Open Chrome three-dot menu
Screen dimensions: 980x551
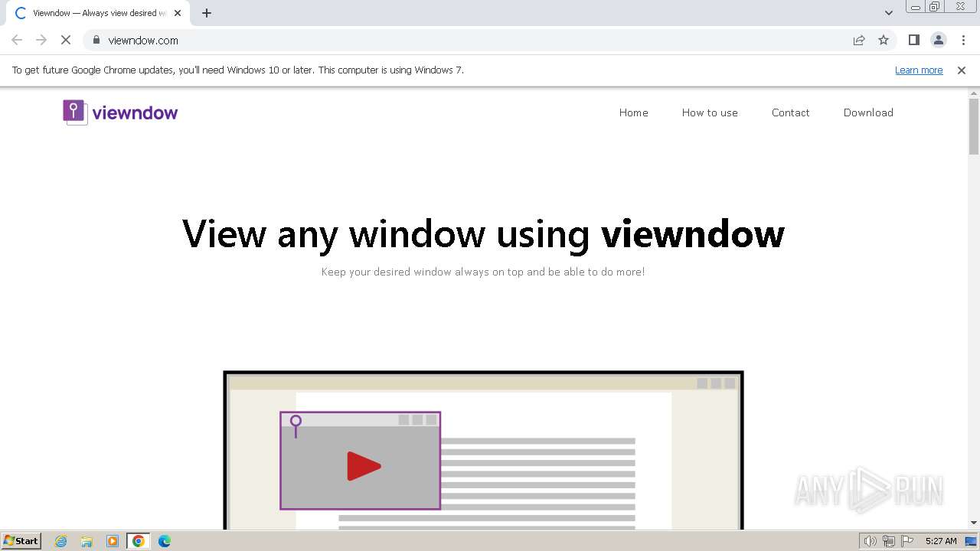point(963,40)
